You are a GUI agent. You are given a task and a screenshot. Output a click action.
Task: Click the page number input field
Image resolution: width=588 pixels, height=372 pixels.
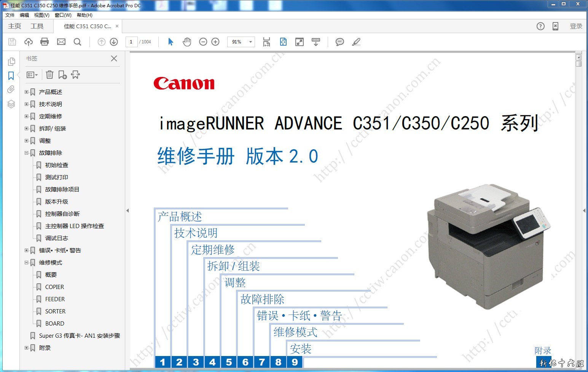[x=131, y=42]
